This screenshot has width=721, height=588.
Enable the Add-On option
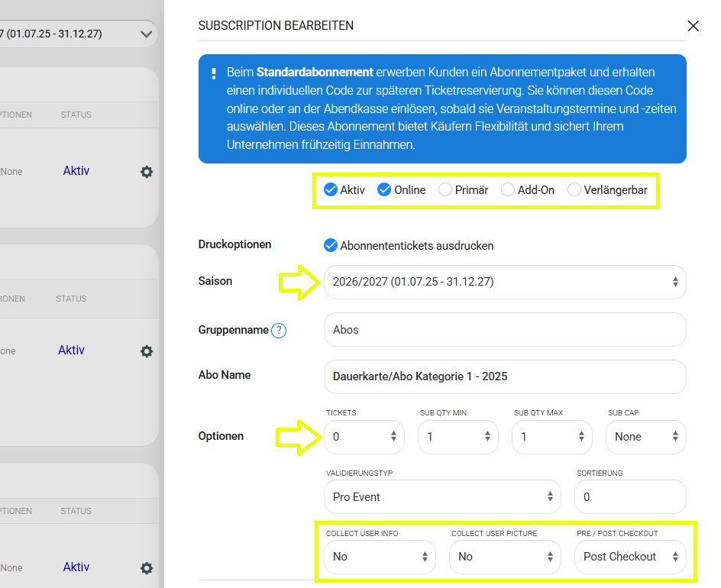click(508, 190)
